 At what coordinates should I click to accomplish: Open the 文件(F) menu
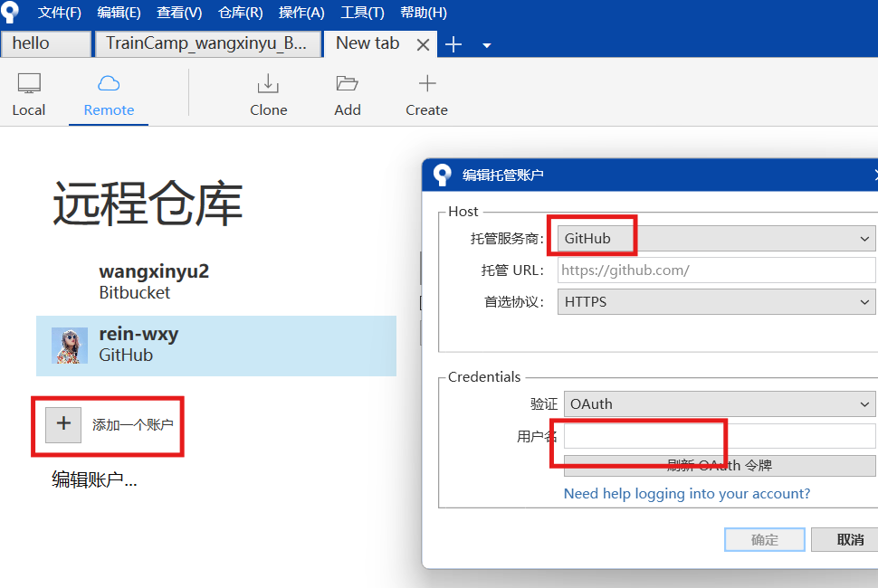[x=60, y=13]
